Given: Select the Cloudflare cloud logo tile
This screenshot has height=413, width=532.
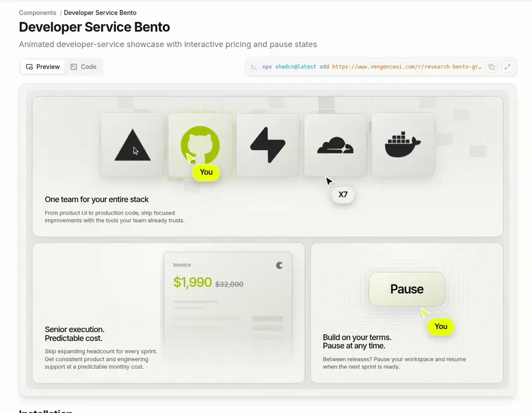Looking at the screenshot, I should [x=335, y=145].
